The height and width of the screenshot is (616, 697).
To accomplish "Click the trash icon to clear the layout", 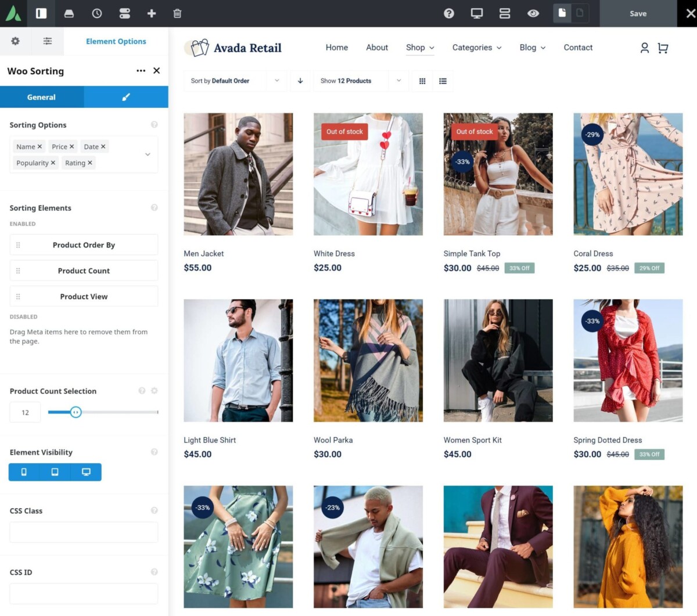I will click(178, 13).
